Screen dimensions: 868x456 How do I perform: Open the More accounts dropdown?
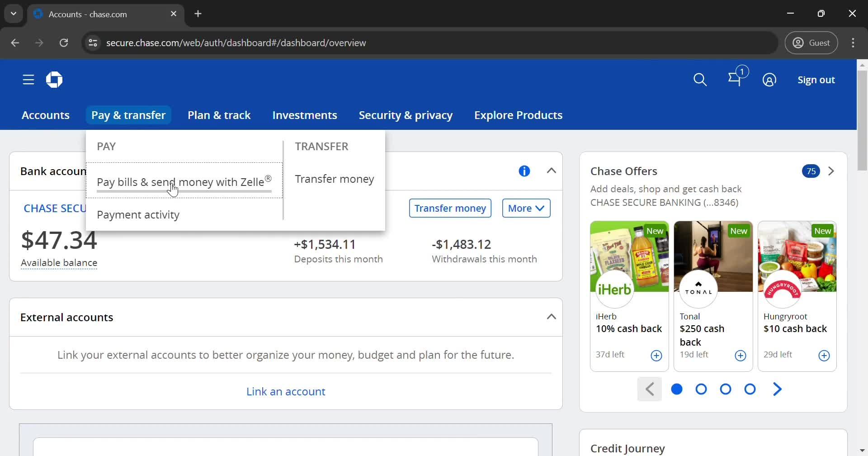click(x=526, y=208)
